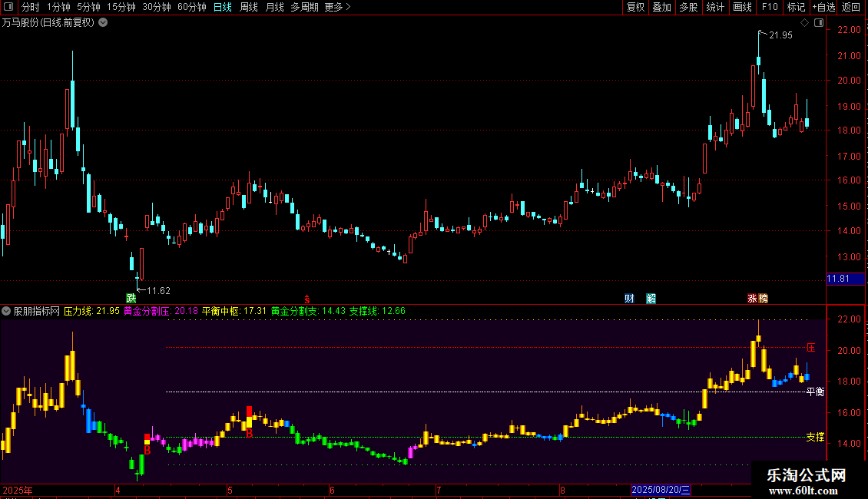Expand the 股朋指标网 indicator dropdown
This screenshot has width=868, height=499.
[7, 311]
